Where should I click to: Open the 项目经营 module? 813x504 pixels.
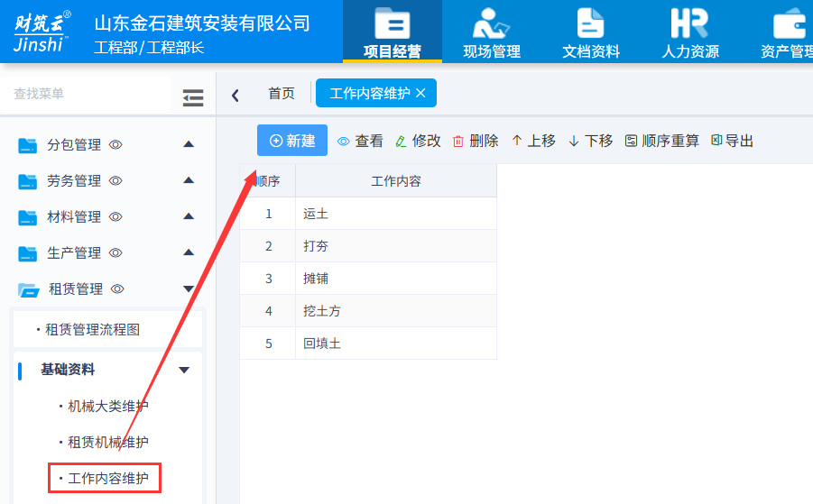tap(392, 32)
